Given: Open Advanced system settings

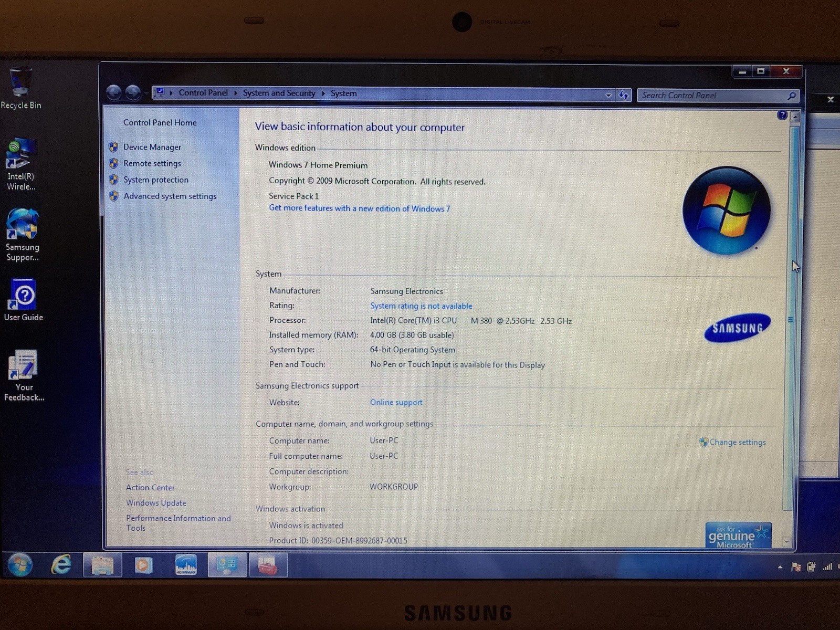Looking at the screenshot, I should click(x=170, y=196).
